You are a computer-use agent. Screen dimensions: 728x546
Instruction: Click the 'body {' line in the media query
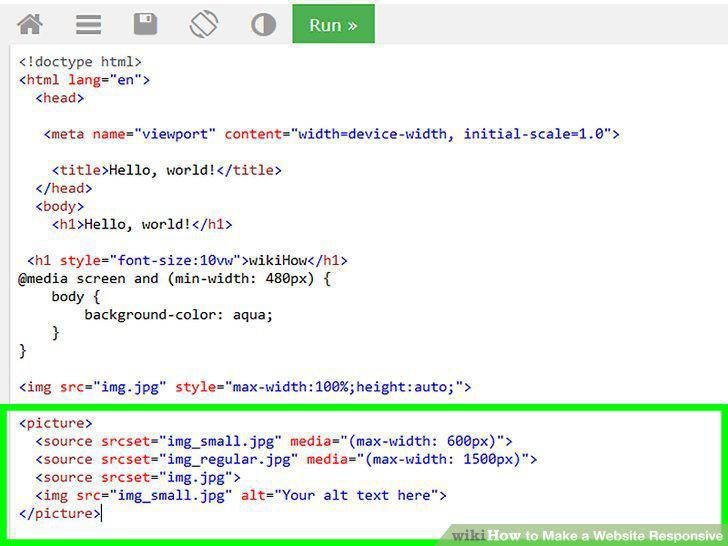point(76,297)
